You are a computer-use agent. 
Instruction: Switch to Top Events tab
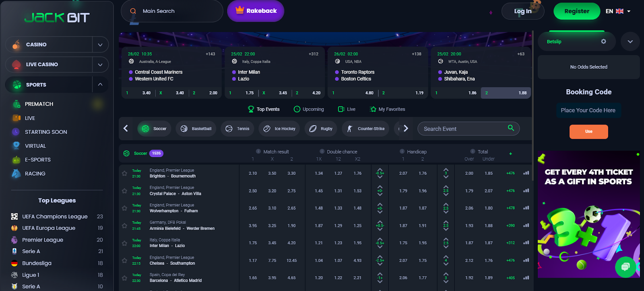click(264, 109)
